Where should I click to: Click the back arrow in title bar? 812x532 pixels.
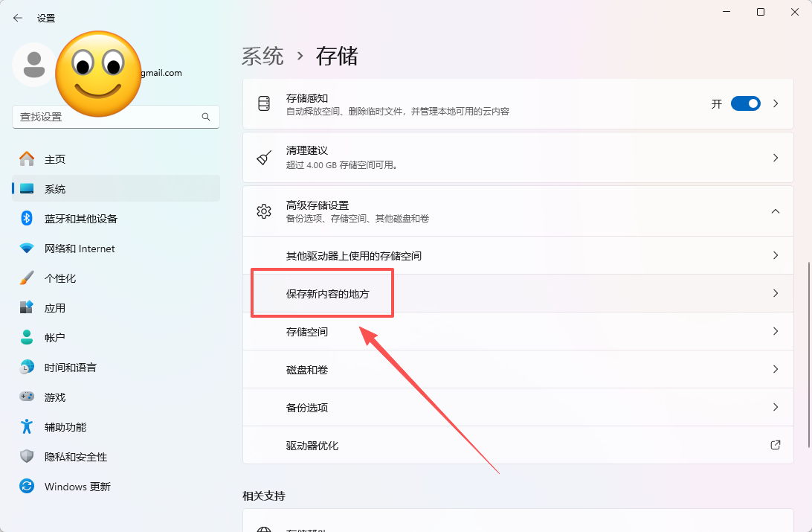tap(18, 18)
